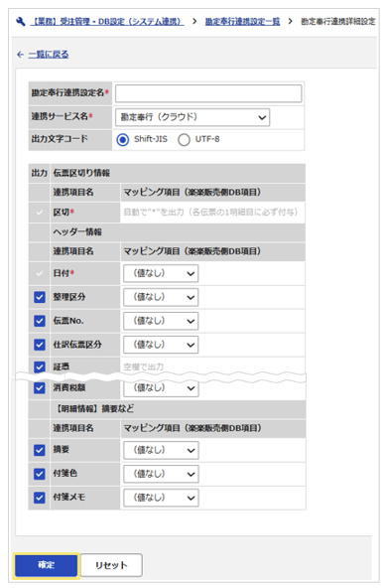This screenshot has height=588, width=385.
Task: Open the 整理区分 mapping dropdown
Action: (161, 297)
